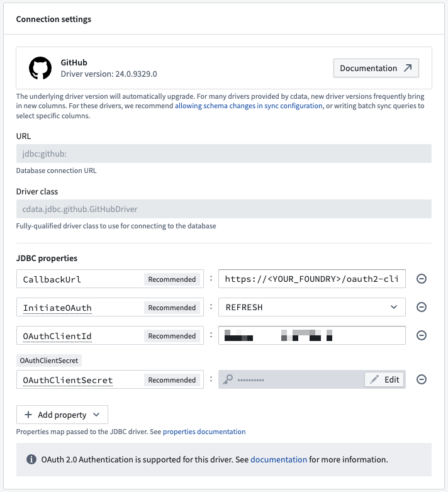Edit the OAuthClientSecret value
This screenshot has width=448, height=492.
click(384, 379)
